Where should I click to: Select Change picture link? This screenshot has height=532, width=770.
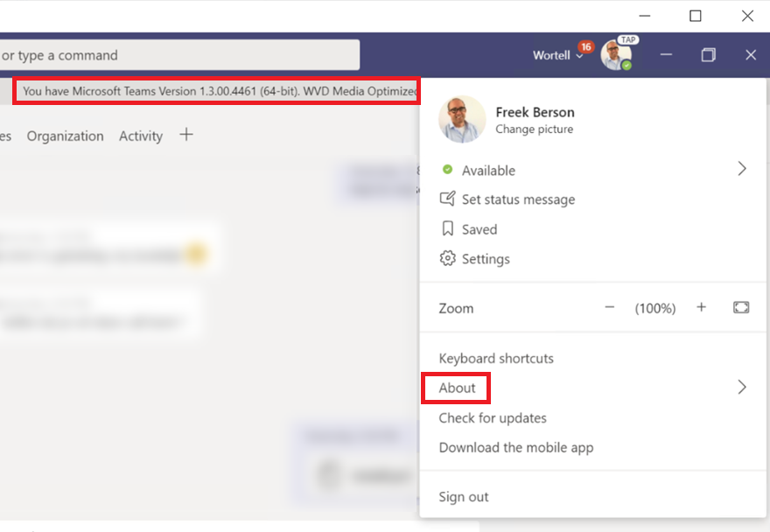coord(534,129)
